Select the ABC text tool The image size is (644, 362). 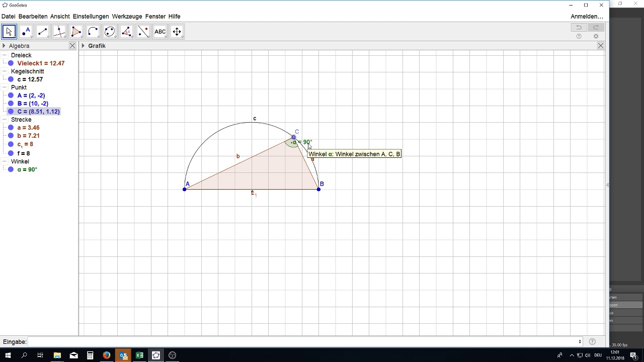160,32
